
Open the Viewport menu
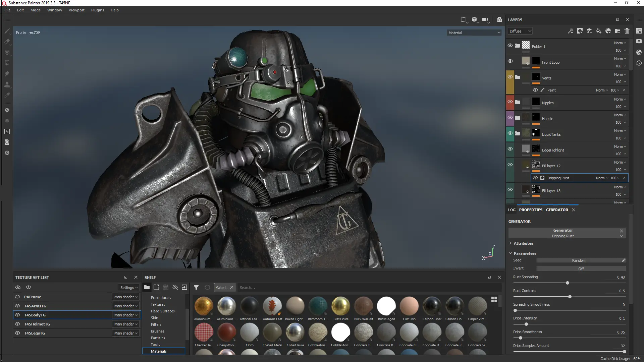click(76, 10)
